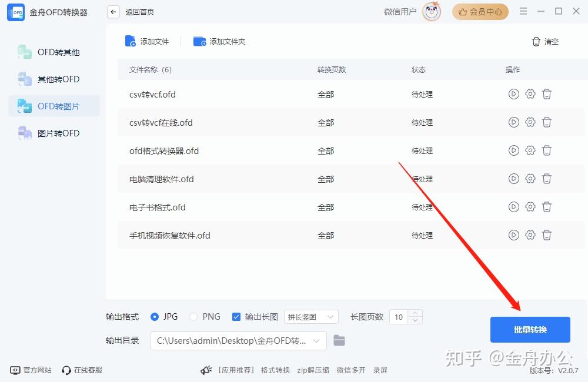Open 会员中心 membership center
588x382 pixels.
pyautogui.click(x=480, y=11)
